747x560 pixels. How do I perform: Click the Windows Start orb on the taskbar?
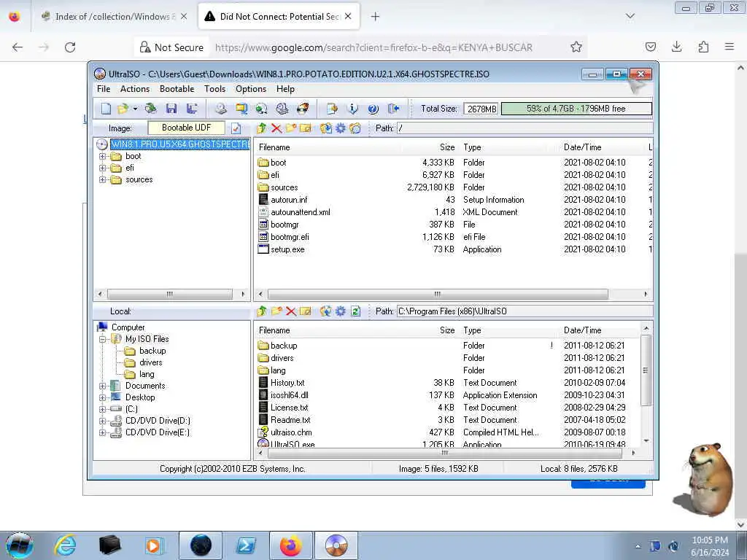point(20,545)
